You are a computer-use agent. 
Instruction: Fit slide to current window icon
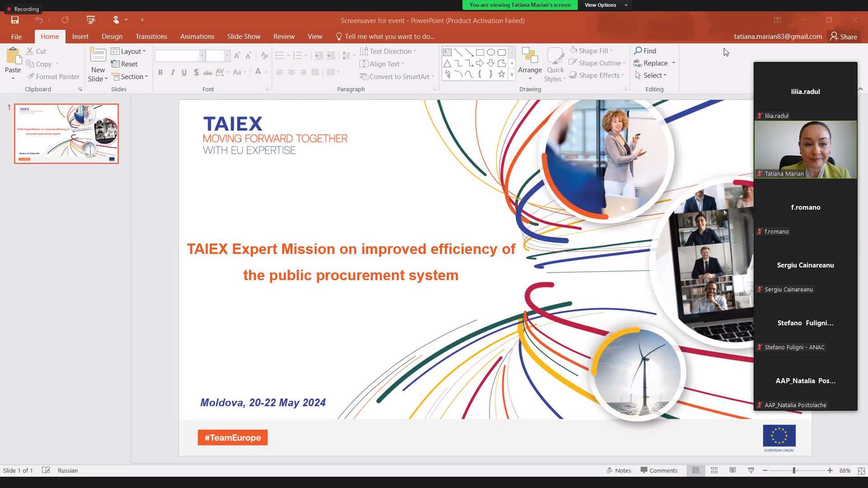coord(861,470)
